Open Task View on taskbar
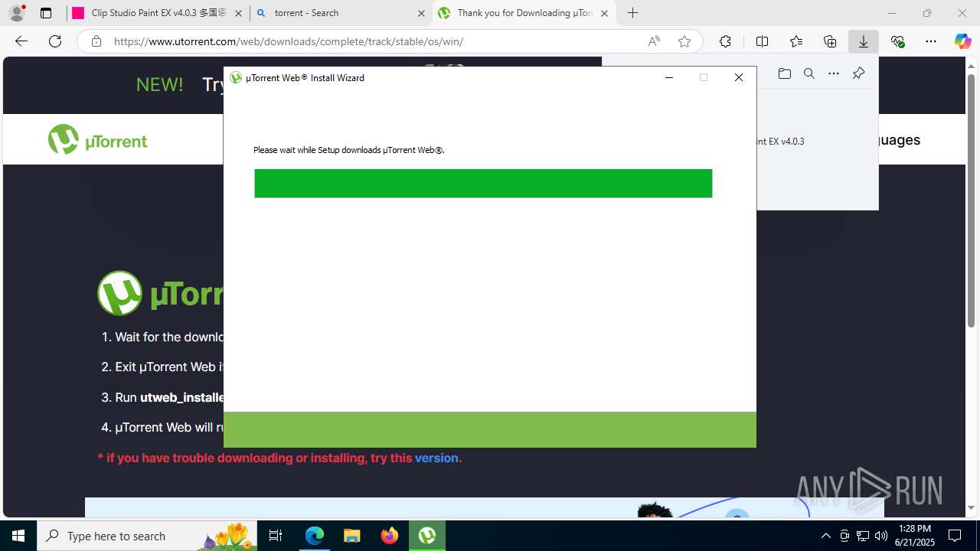 276,536
